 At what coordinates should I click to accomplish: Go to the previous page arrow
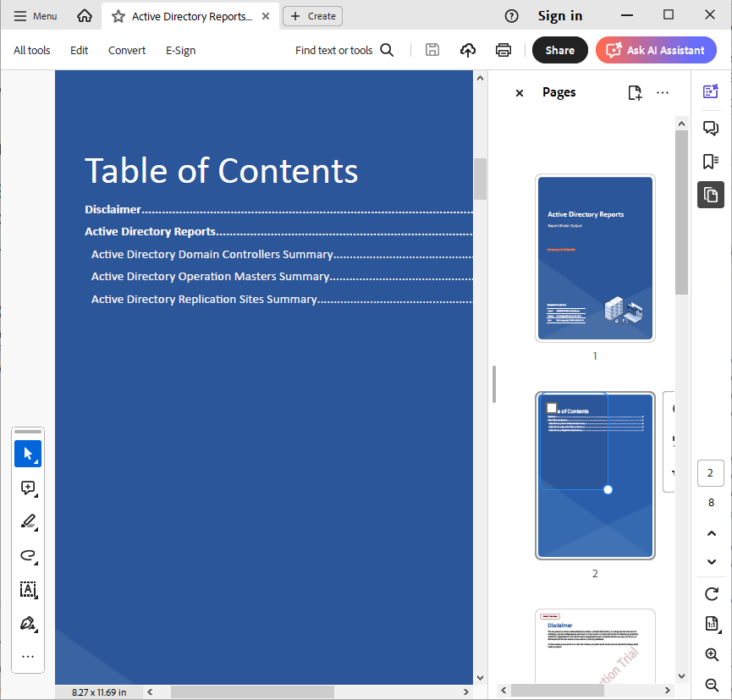tap(712, 533)
